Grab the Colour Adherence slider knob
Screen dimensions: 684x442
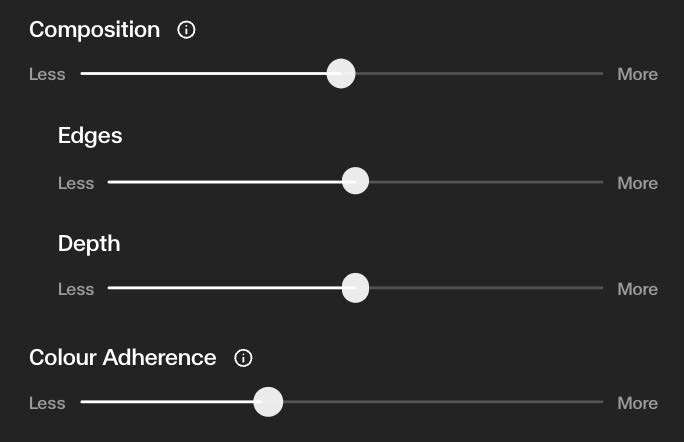[268, 402]
